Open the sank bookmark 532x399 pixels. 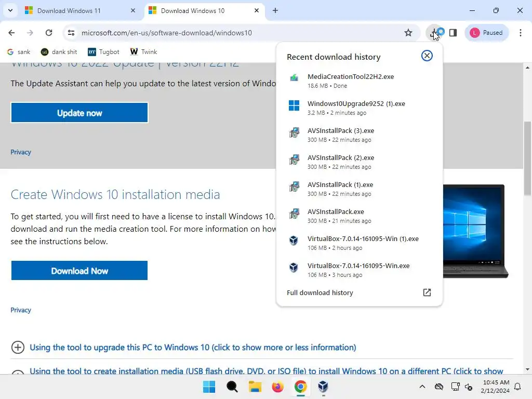tap(19, 52)
